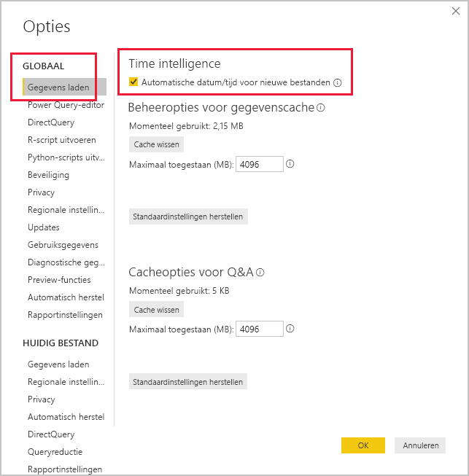Open Updates settings

click(x=44, y=227)
